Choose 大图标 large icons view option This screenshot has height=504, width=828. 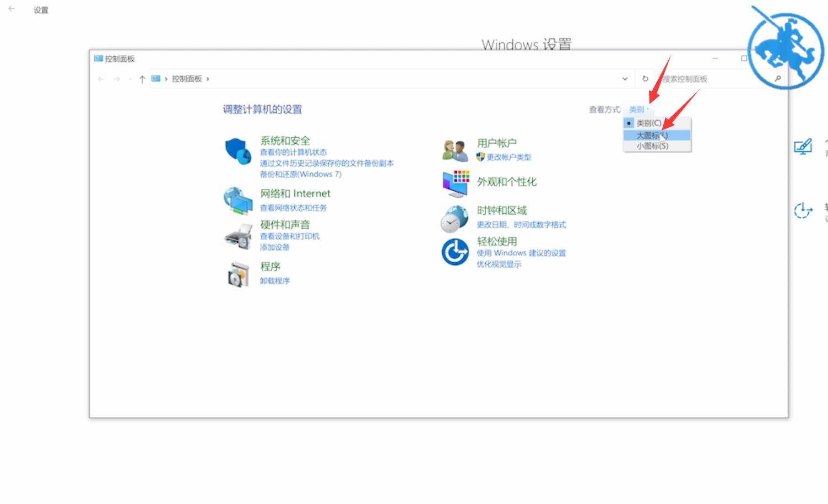[657, 135]
